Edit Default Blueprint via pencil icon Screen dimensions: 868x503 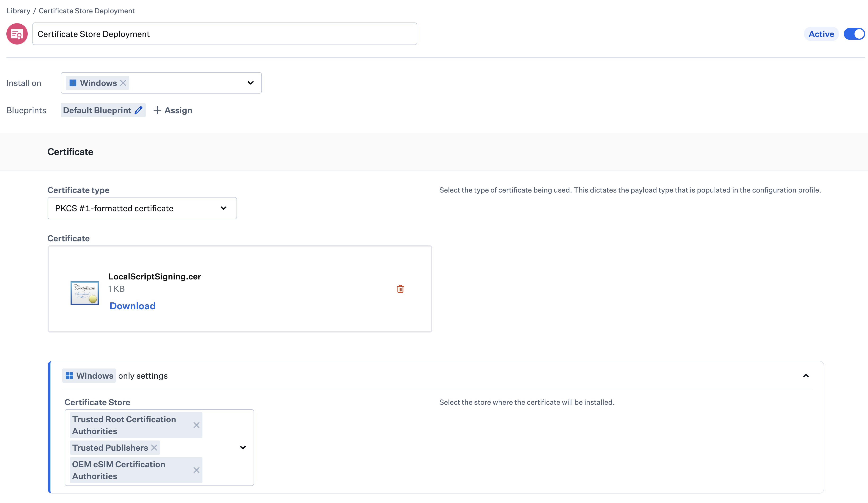139,110
